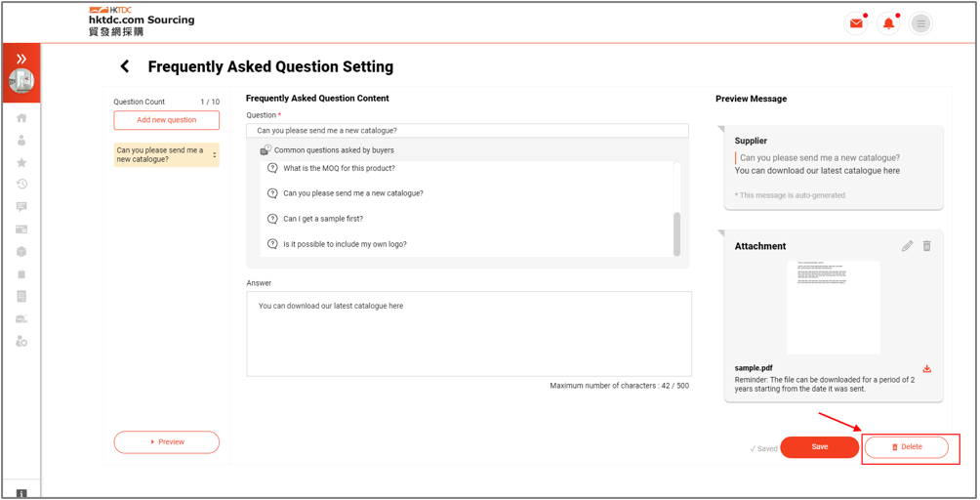Open the bell notifications icon
This screenshot has height=500, width=980.
888,23
